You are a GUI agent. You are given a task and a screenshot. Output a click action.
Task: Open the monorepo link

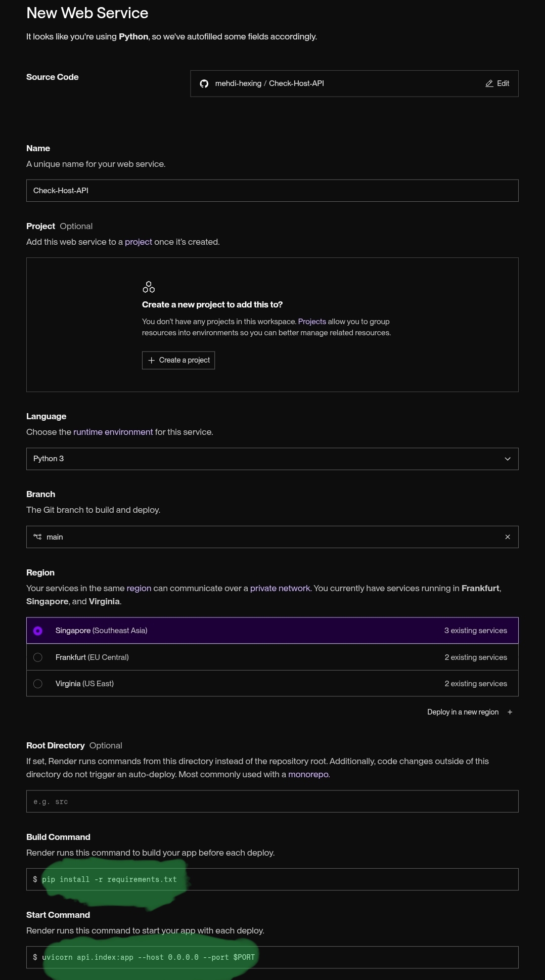coord(308,774)
